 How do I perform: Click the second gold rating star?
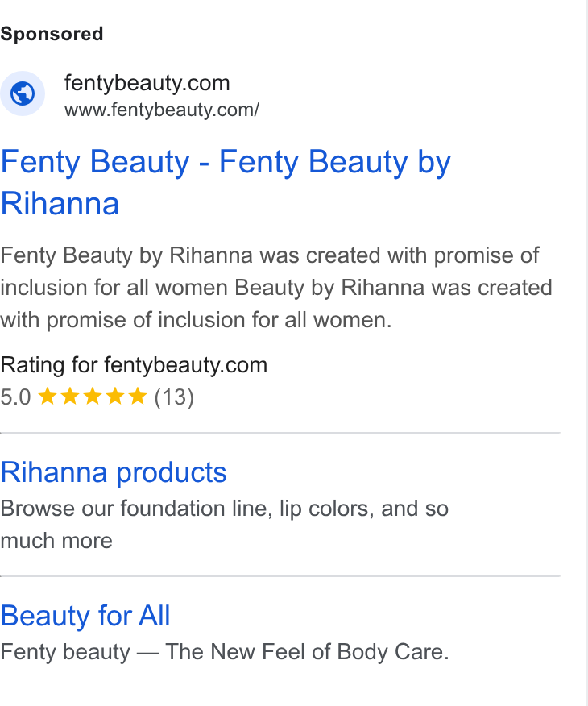tap(70, 397)
